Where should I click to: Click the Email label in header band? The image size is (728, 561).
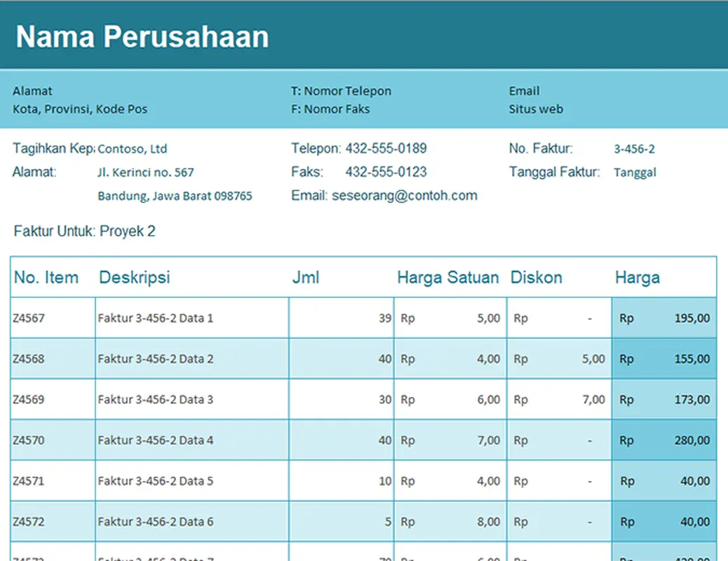(x=523, y=90)
